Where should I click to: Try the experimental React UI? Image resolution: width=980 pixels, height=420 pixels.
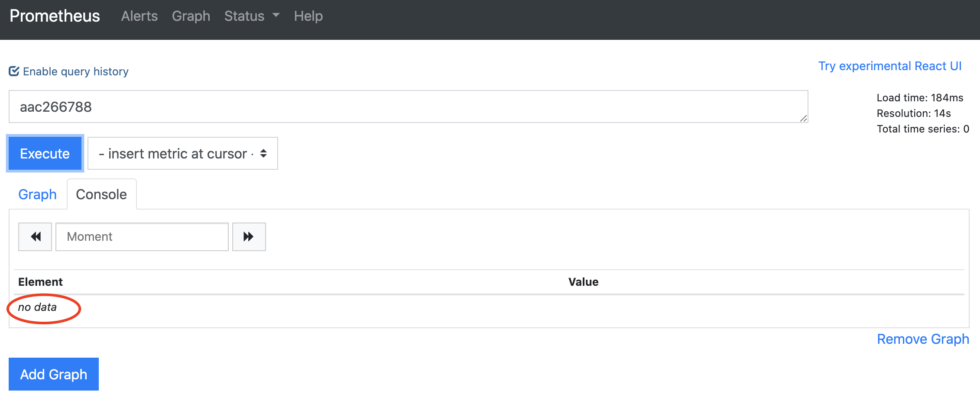pyautogui.click(x=890, y=66)
